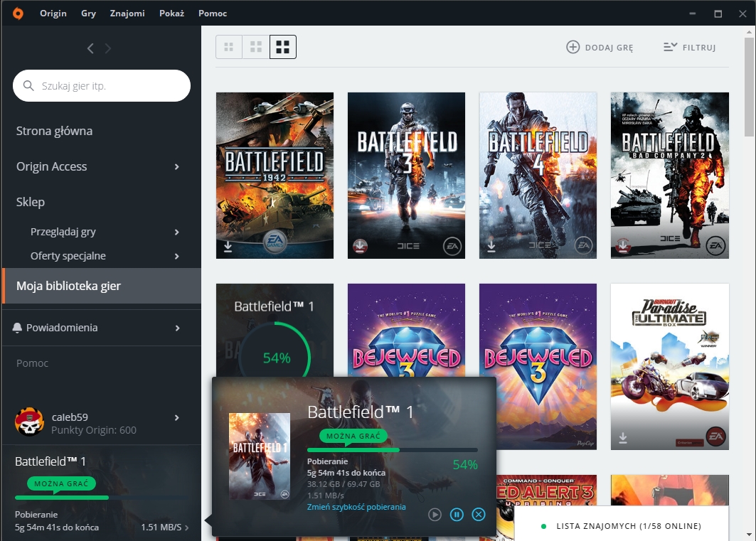Viewport: 756px width, 541px height.
Task: Click scrollbar down arrow
Action: pos(749,535)
